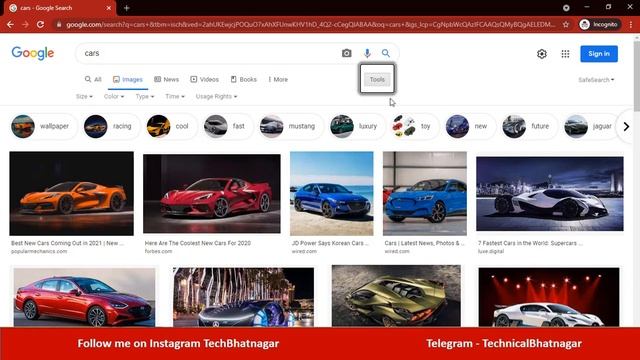The image size is (640, 360).
Task: Click the browser address bar URL
Action: pos(310,24)
